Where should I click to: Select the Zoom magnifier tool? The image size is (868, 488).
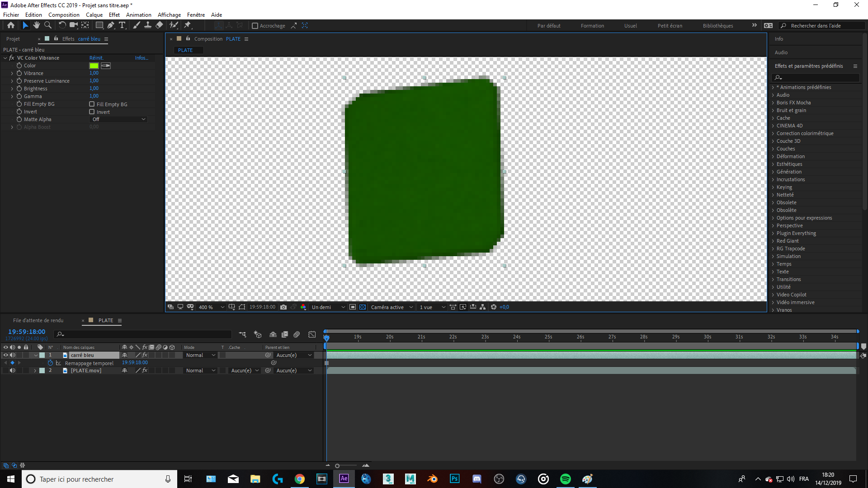click(x=48, y=25)
